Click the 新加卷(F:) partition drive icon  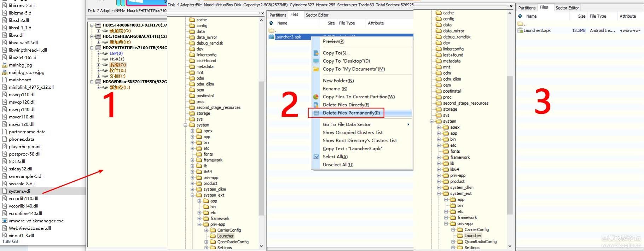point(105,87)
